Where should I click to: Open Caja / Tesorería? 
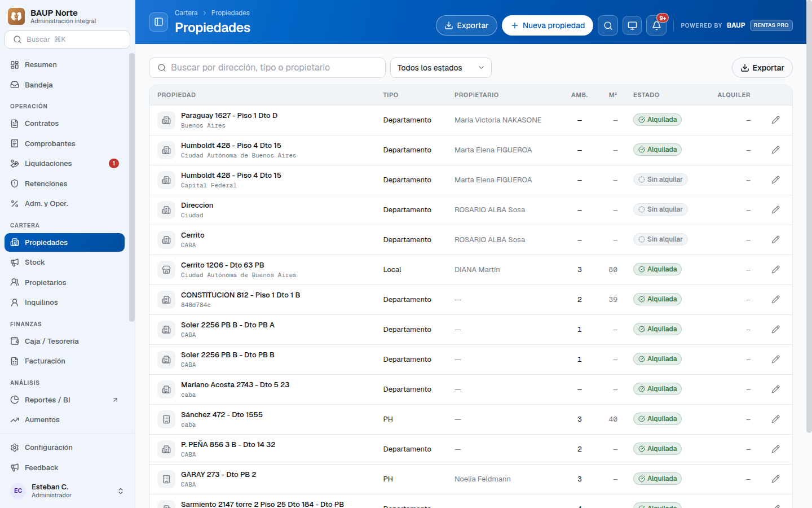(64, 341)
